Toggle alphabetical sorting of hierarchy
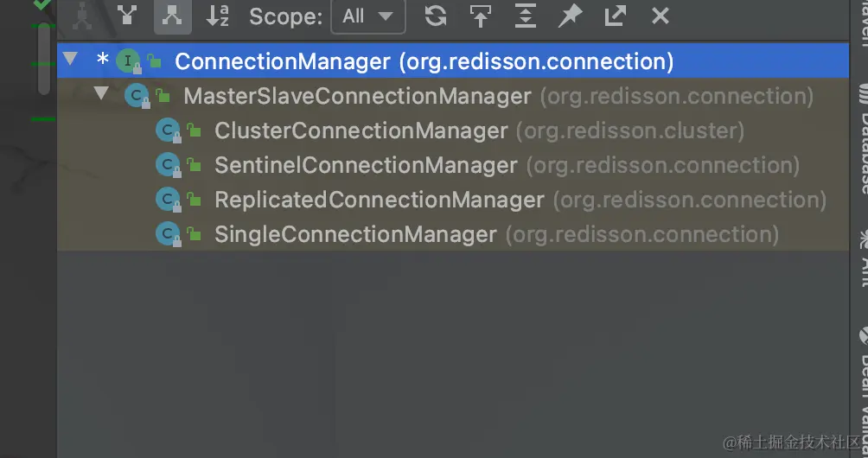 [x=218, y=16]
